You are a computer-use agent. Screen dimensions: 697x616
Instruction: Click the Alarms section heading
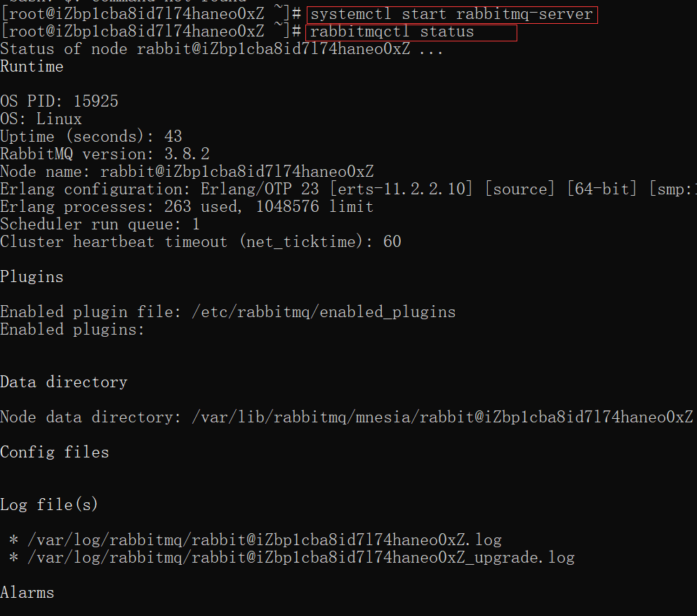pos(27,593)
